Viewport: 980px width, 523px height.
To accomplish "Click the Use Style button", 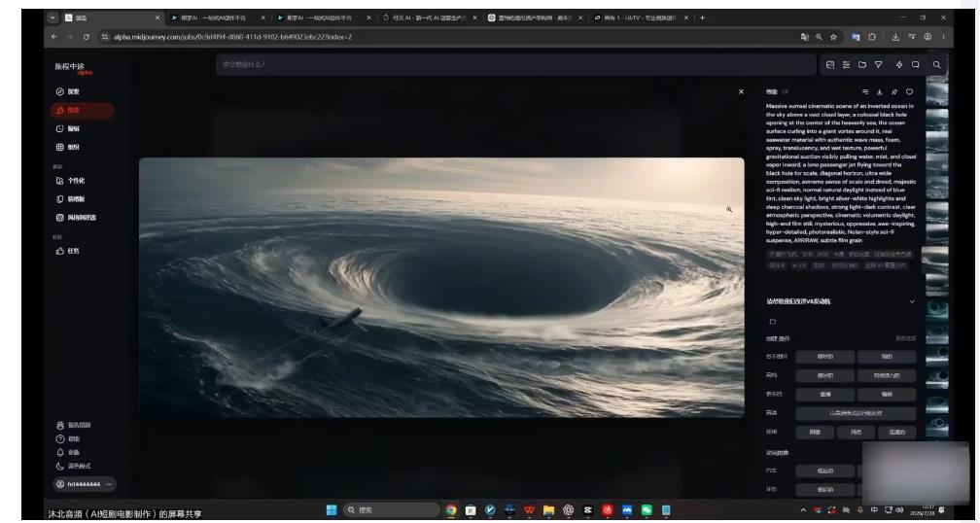I will click(856, 432).
